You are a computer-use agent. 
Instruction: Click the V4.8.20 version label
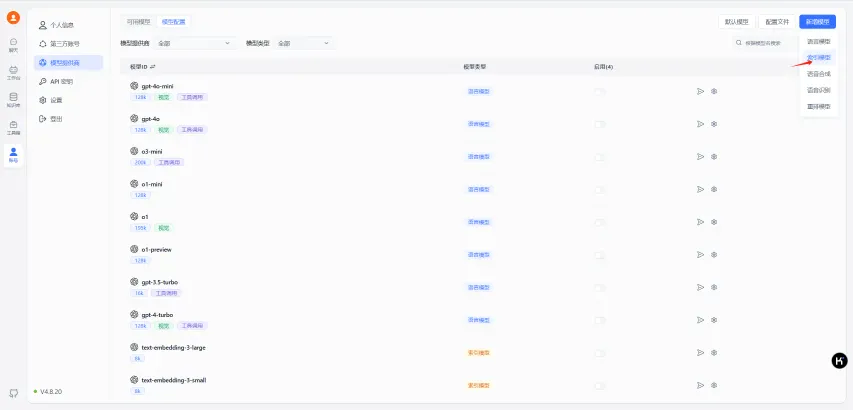[51, 392]
